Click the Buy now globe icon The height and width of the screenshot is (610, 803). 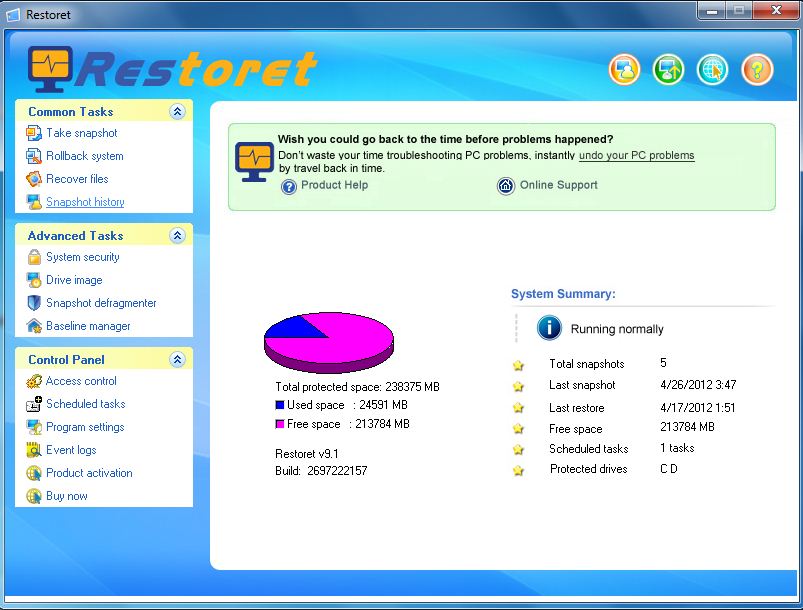coord(34,496)
